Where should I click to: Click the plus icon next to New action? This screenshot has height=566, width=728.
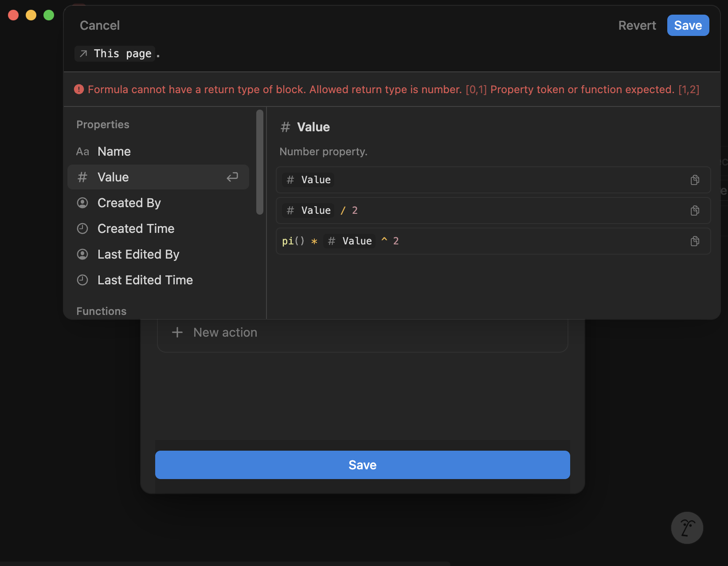(x=177, y=332)
